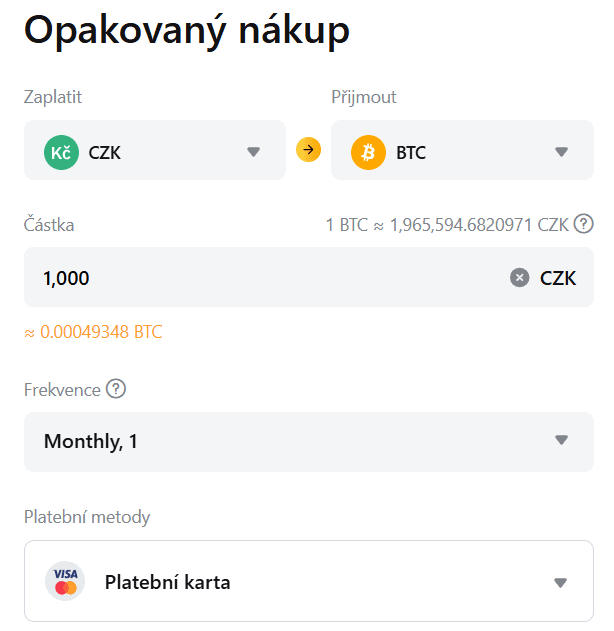Show the Frekvence help tooltip icon
Screen dimensions: 614x631
click(x=116, y=389)
